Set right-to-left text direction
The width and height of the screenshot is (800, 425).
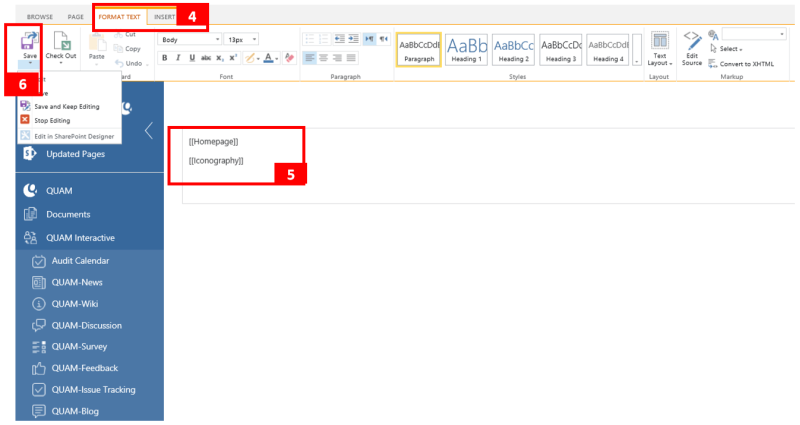[x=384, y=39]
